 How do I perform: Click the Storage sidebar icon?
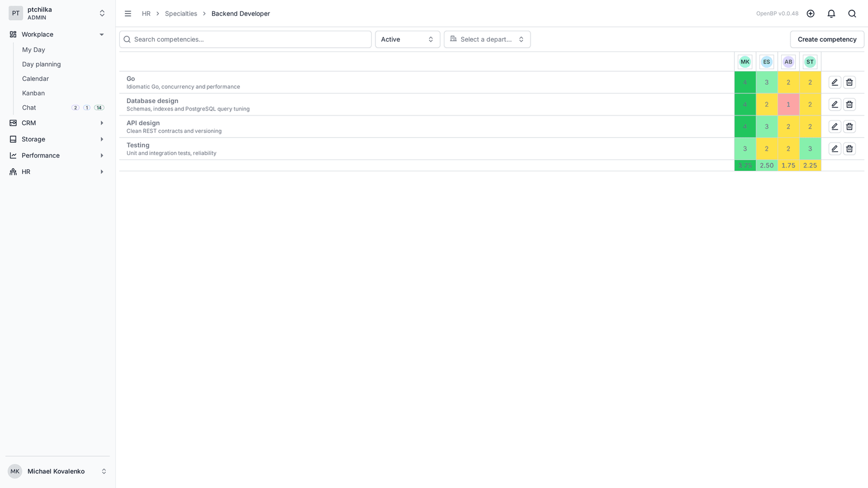pos(13,139)
